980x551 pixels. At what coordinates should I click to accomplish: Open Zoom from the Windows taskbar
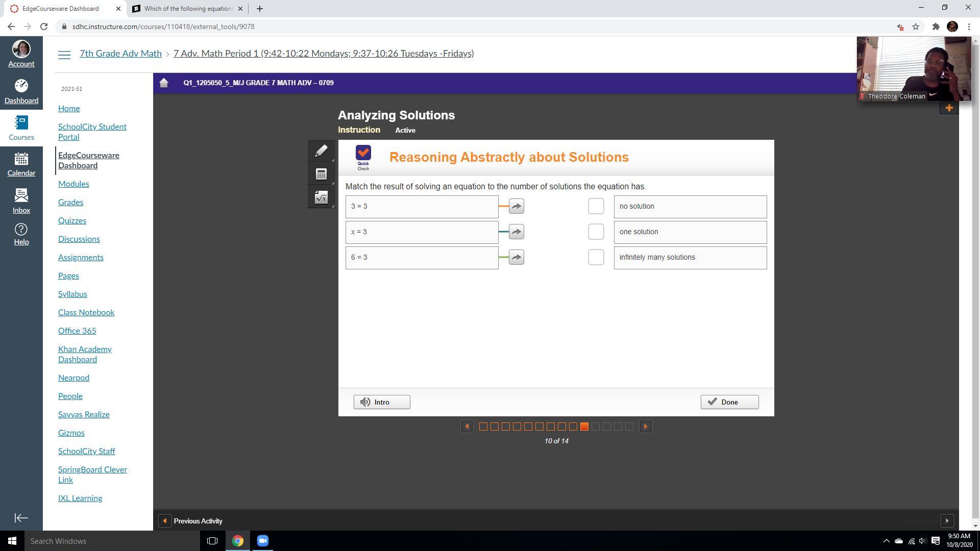click(x=262, y=541)
